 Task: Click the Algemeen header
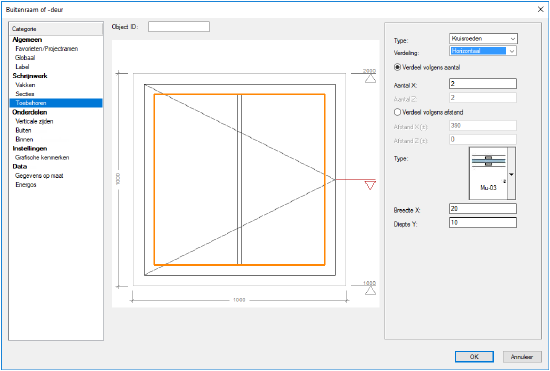point(27,40)
